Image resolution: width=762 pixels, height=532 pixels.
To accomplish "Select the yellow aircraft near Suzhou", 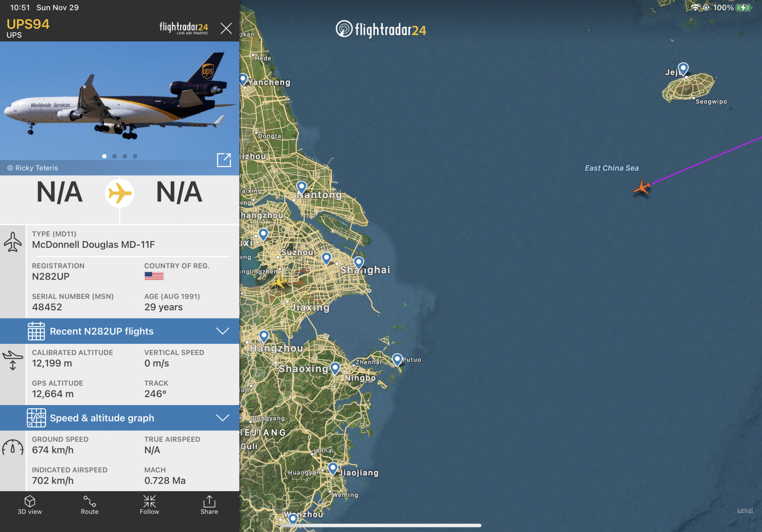I will (279, 282).
